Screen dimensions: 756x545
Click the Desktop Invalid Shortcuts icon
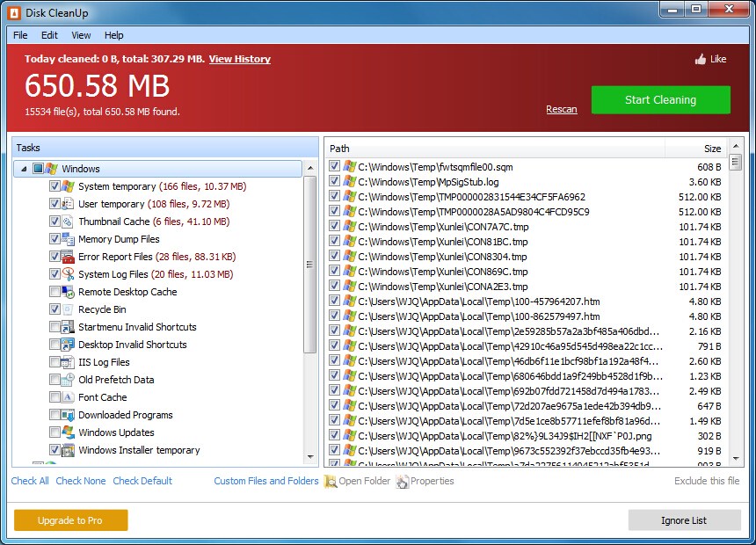[x=68, y=345]
